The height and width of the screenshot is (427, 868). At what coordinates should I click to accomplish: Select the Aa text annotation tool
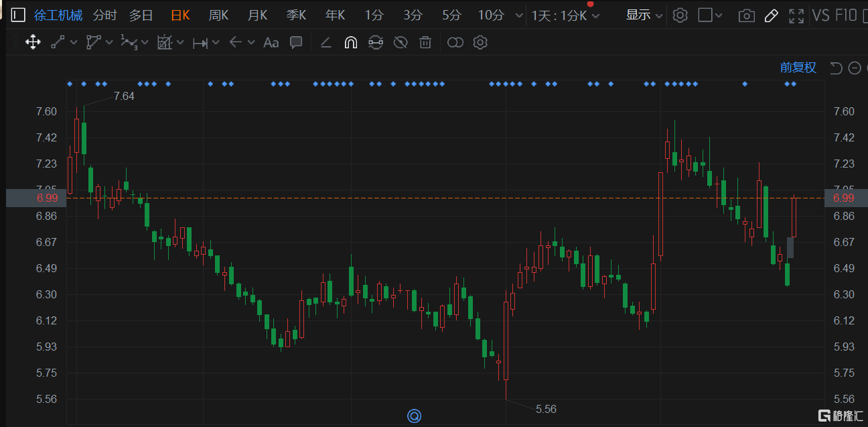pyautogui.click(x=271, y=43)
